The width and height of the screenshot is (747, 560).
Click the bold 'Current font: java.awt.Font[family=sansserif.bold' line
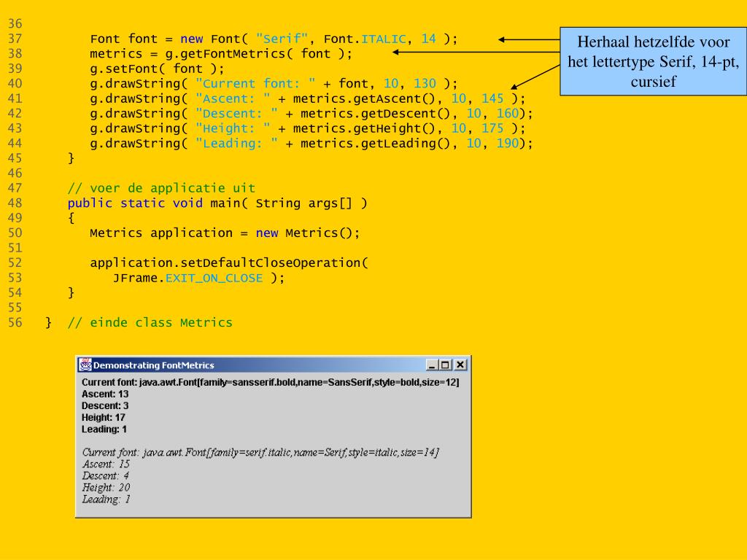click(x=270, y=382)
